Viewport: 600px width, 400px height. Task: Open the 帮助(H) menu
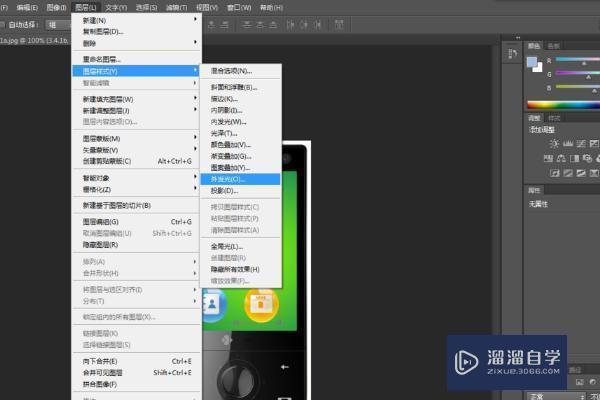(272, 8)
